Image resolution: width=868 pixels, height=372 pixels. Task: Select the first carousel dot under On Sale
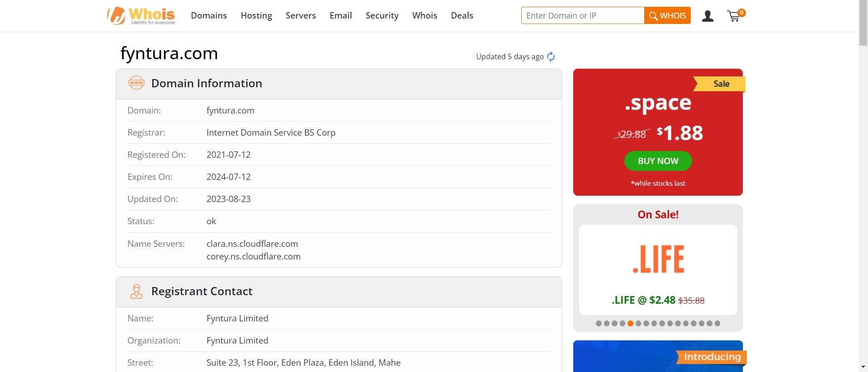click(599, 323)
